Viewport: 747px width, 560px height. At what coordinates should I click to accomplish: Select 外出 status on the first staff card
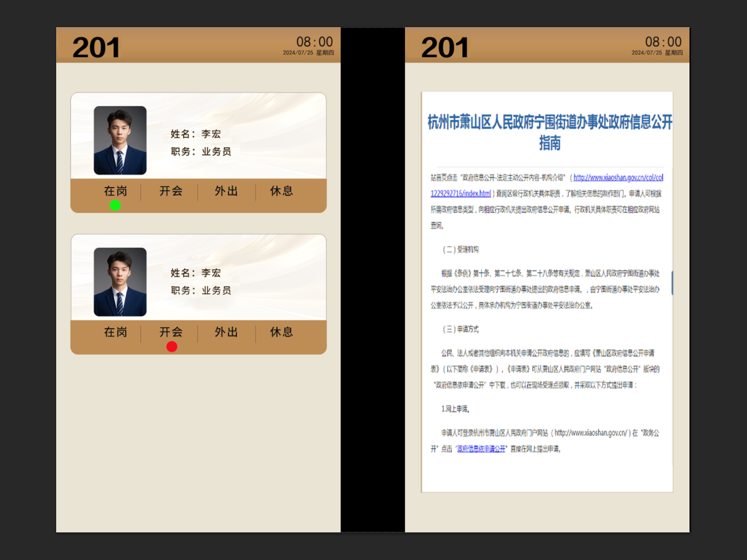pyautogui.click(x=226, y=191)
